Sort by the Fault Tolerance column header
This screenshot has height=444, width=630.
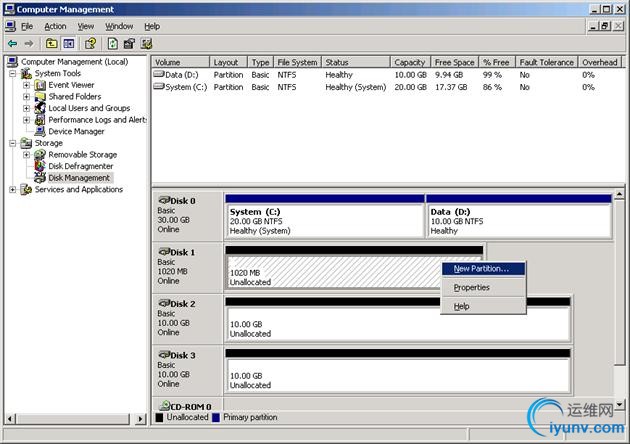[546, 62]
